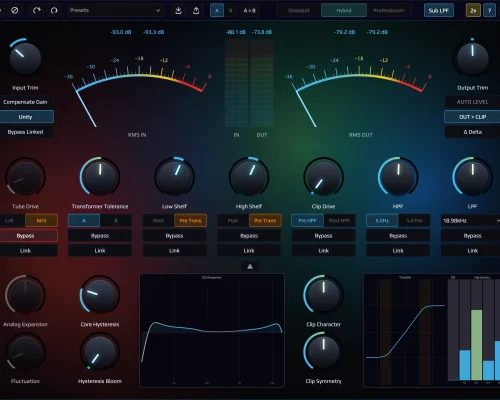Open the LPF 18.98kHz frequency dropdown

pos(471,221)
